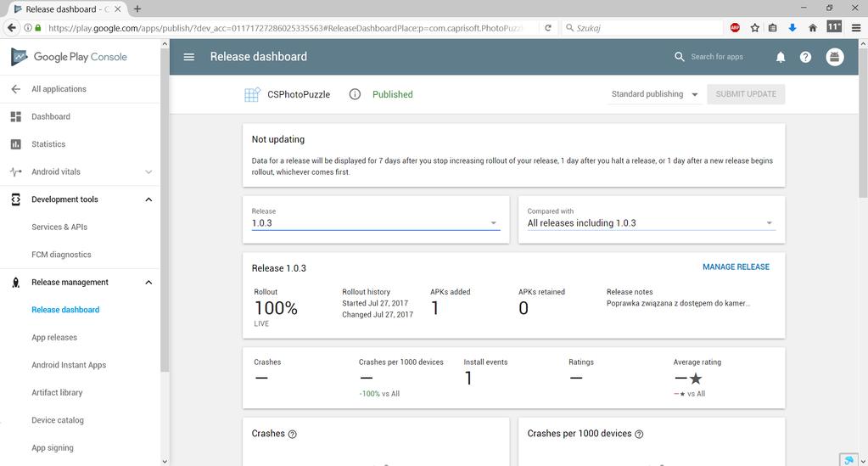Open the hamburger menu in header
Image resolution: width=868 pixels, height=466 pixels.
188,57
